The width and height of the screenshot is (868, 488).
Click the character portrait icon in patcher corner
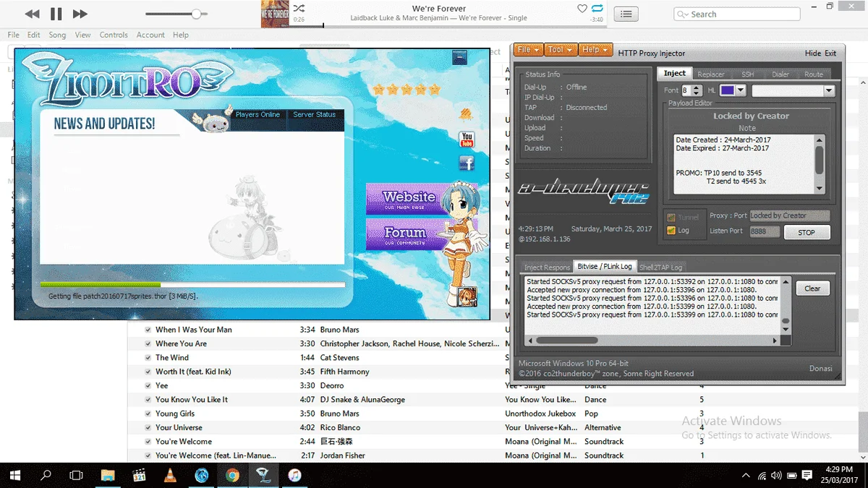[467, 297]
